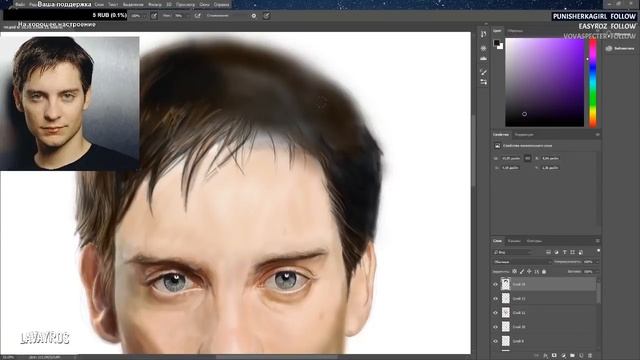This screenshot has width=640, height=360.
Task: Select the Слой 11 layer thumbnail
Action: (505, 313)
